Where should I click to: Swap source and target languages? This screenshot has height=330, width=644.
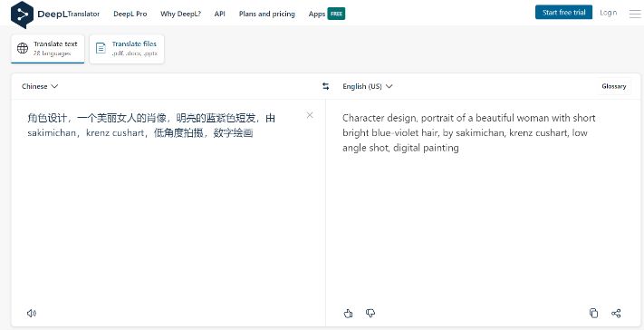(326, 86)
